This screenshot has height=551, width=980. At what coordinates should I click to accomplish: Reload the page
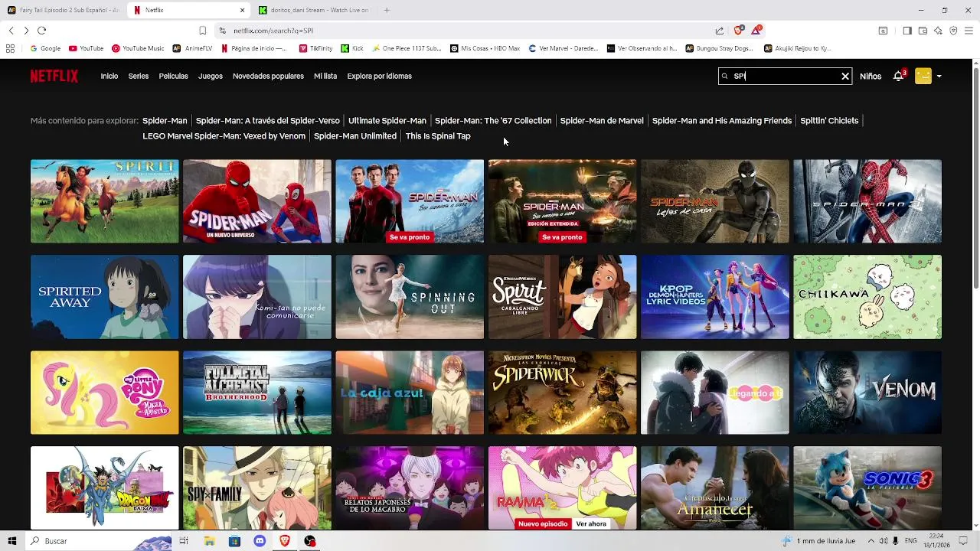(x=41, y=31)
